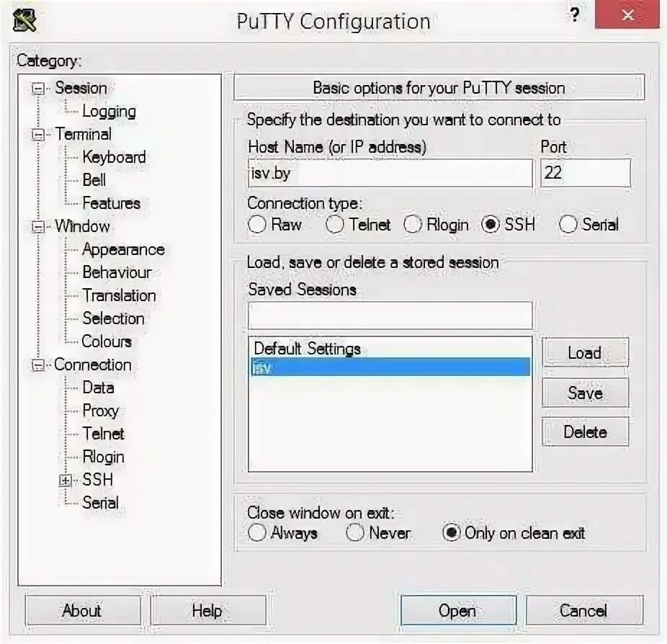The height and width of the screenshot is (644, 667).
Task: Click the Load button
Action: tap(586, 353)
